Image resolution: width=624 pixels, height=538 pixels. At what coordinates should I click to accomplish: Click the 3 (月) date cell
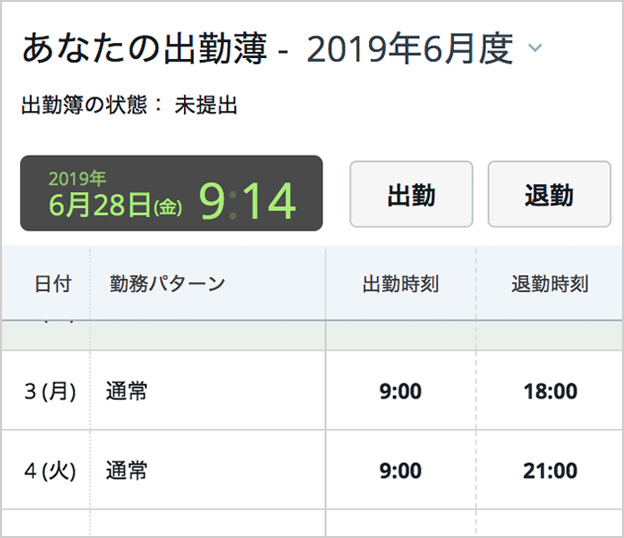tap(50, 391)
